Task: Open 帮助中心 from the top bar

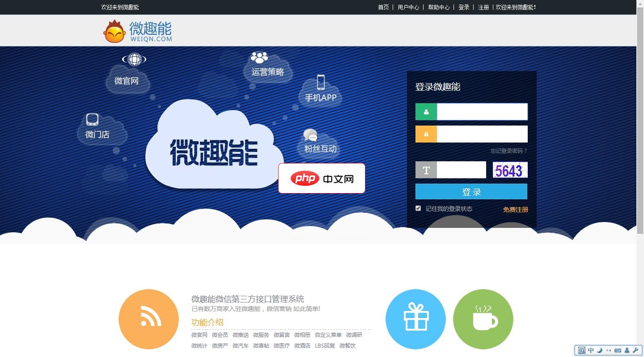Action: click(439, 7)
